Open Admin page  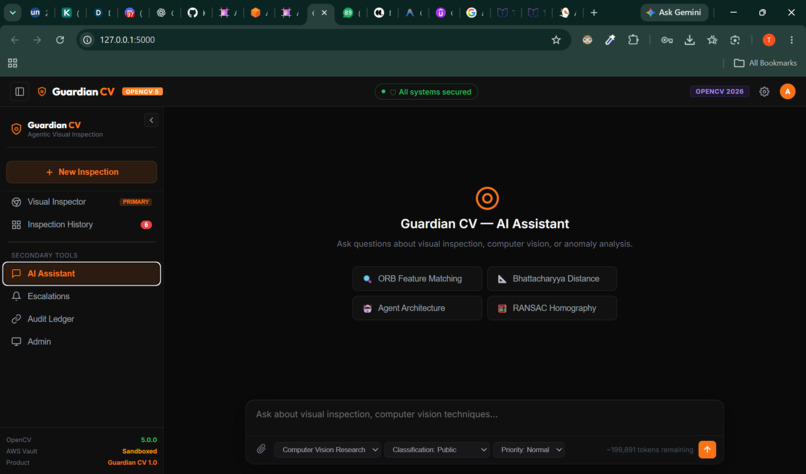coord(81,341)
